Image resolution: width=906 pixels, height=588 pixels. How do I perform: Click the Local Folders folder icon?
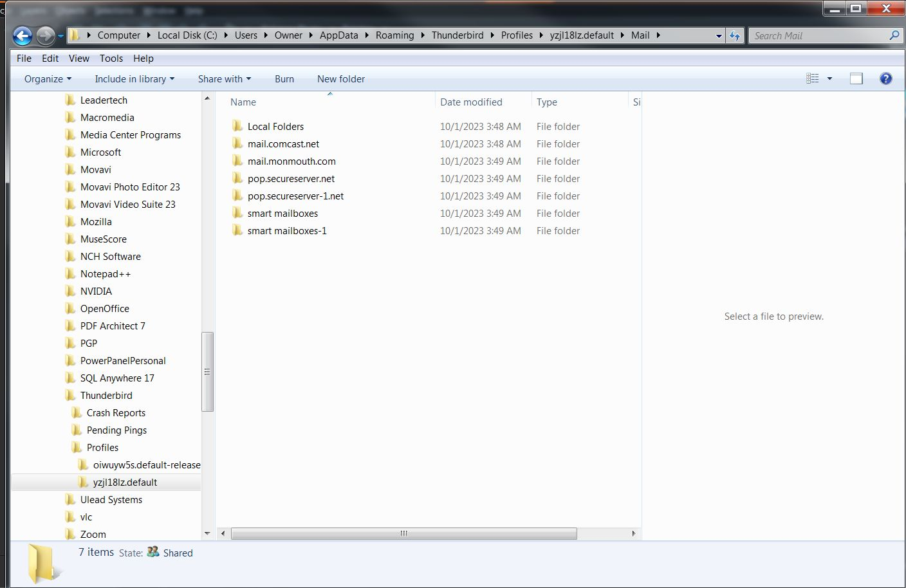[237, 126]
